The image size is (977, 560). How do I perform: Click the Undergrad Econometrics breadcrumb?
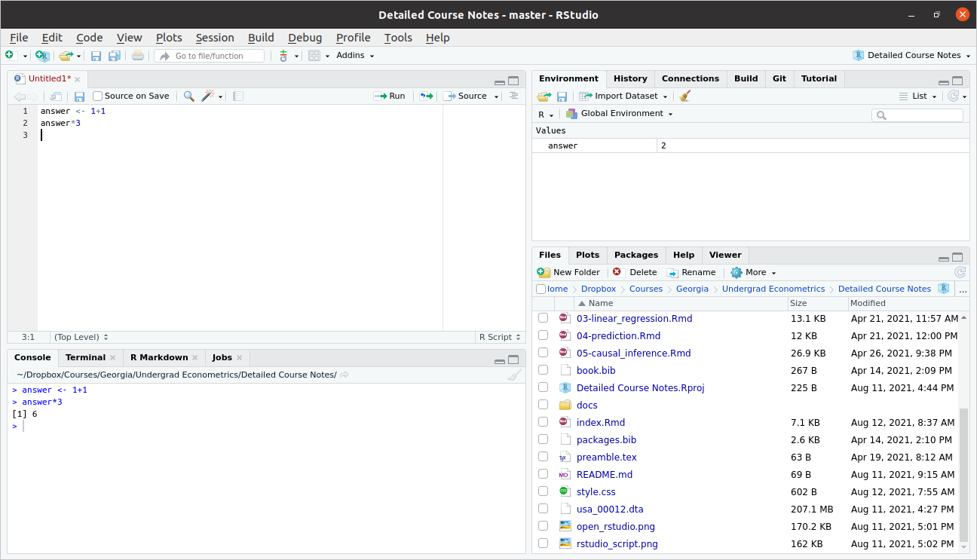(x=773, y=289)
